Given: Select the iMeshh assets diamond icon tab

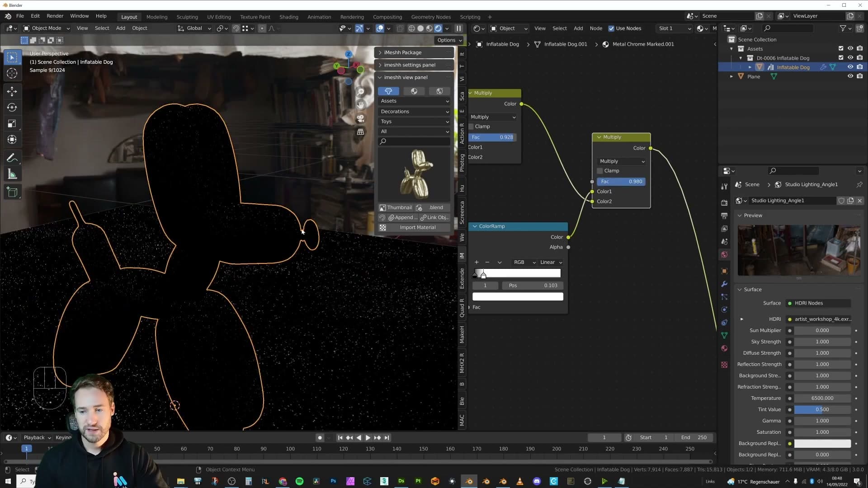Looking at the screenshot, I should tap(388, 91).
